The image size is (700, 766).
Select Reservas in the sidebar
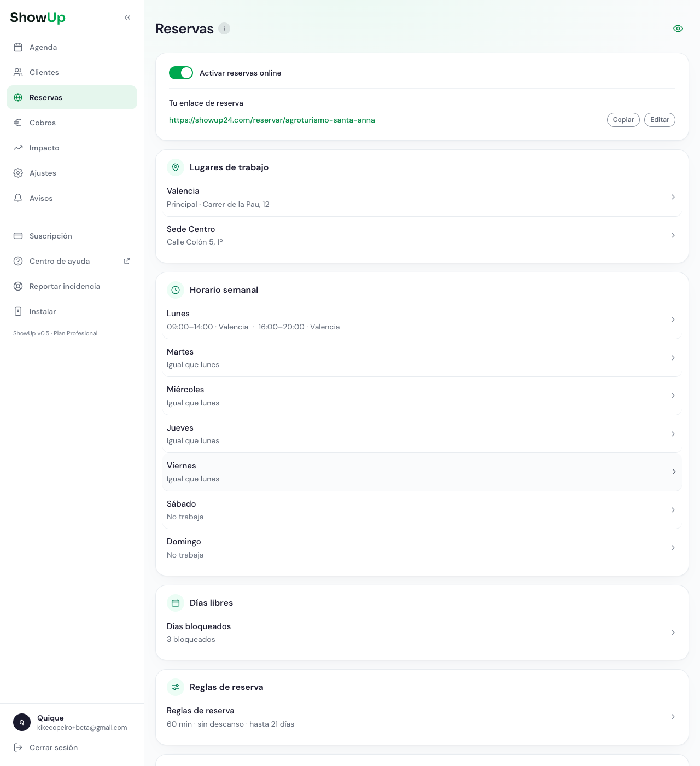[72, 97]
